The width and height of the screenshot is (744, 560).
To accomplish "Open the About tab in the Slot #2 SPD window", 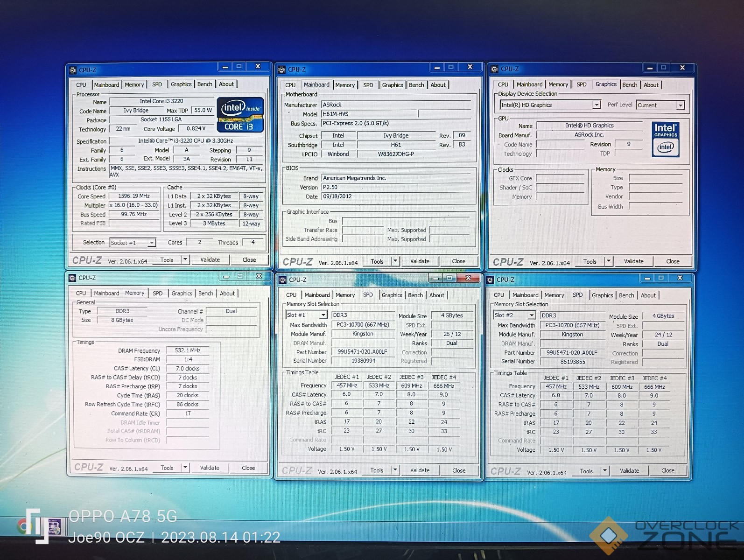I will pos(648,295).
